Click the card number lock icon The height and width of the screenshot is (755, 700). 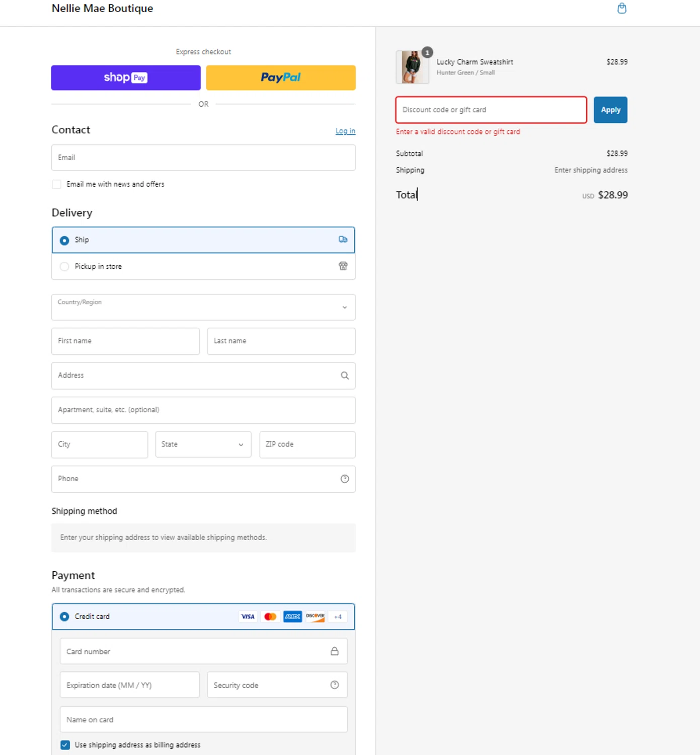335,651
